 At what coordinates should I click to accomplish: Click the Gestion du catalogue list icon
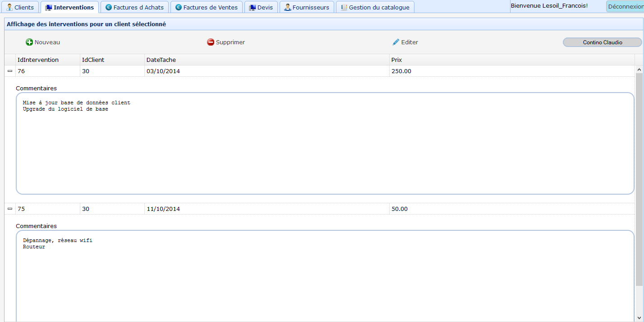coord(344,7)
